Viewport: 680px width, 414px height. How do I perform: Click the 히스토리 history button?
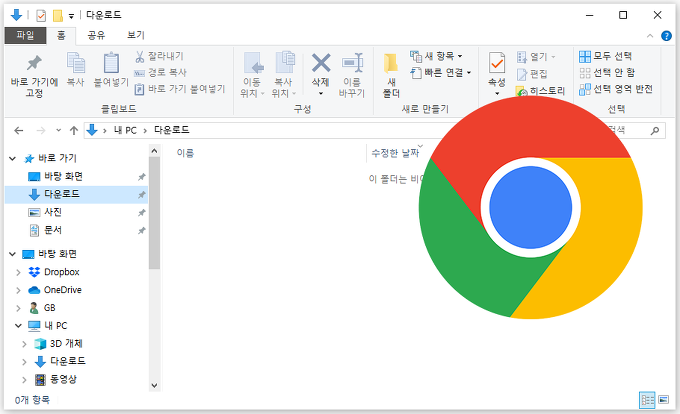coord(540,91)
